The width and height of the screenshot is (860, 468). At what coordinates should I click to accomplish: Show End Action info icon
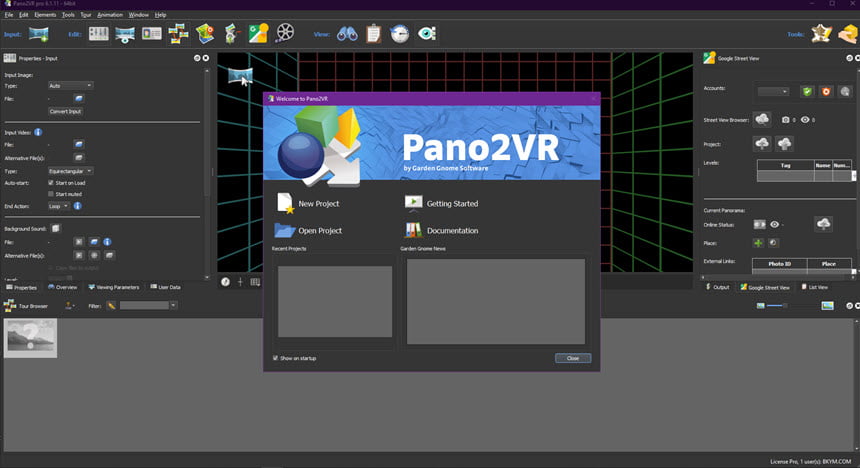(77, 206)
